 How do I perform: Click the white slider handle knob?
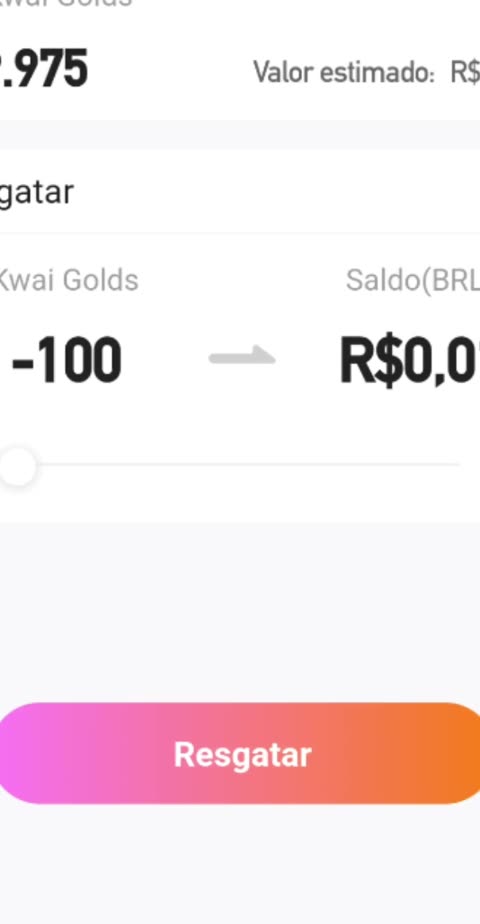tap(16, 466)
